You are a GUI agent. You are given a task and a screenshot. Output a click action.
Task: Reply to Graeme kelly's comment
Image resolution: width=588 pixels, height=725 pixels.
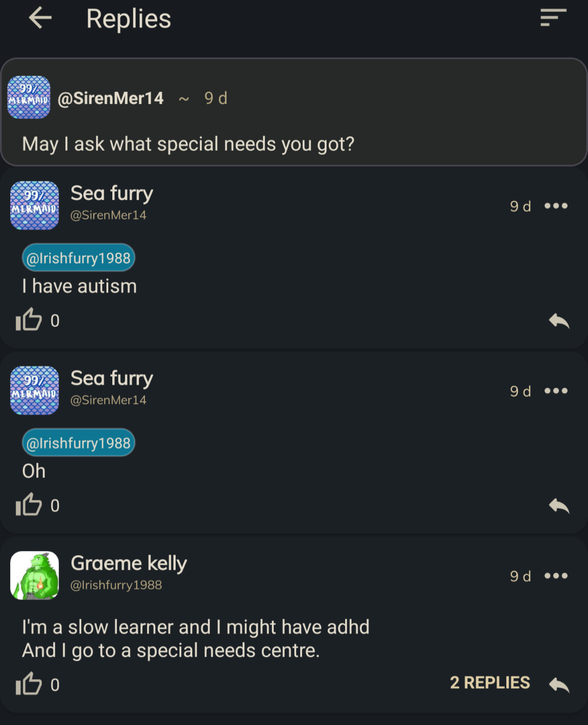click(x=559, y=684)
